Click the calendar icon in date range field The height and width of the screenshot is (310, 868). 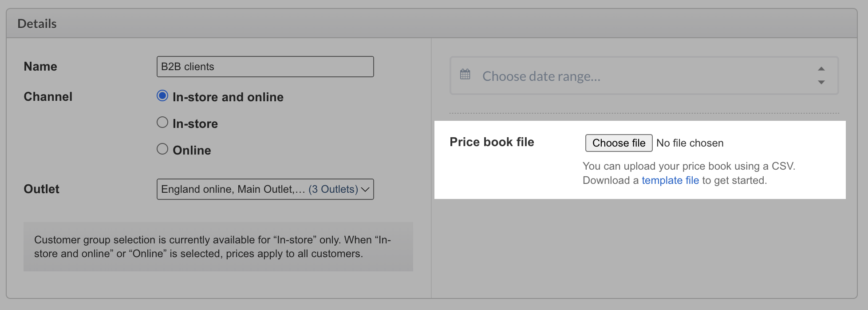[465, 74]
